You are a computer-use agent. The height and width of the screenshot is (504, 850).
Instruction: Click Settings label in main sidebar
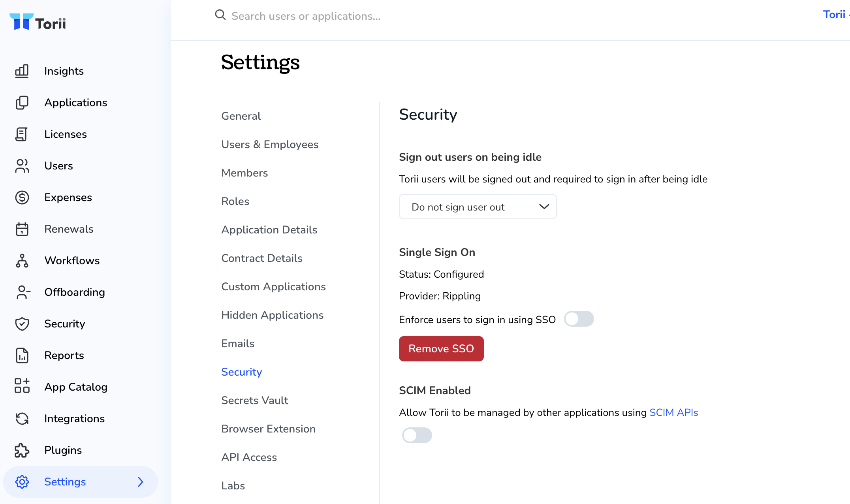pyautogui.click(x=65, y=482)
